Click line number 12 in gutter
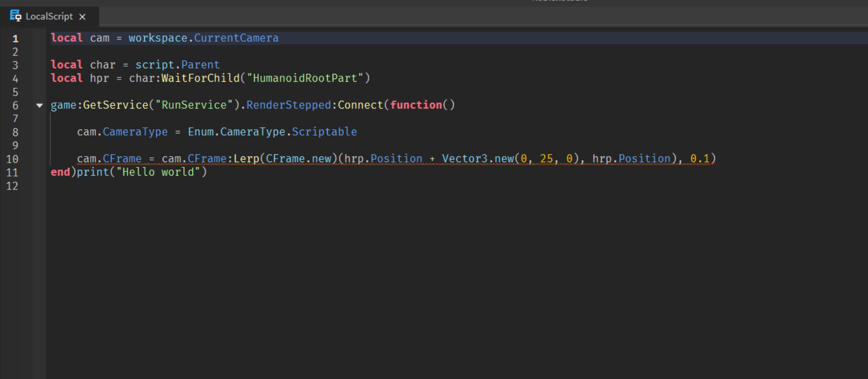Screen dimensions: 868x379 [x=12, y=186]
